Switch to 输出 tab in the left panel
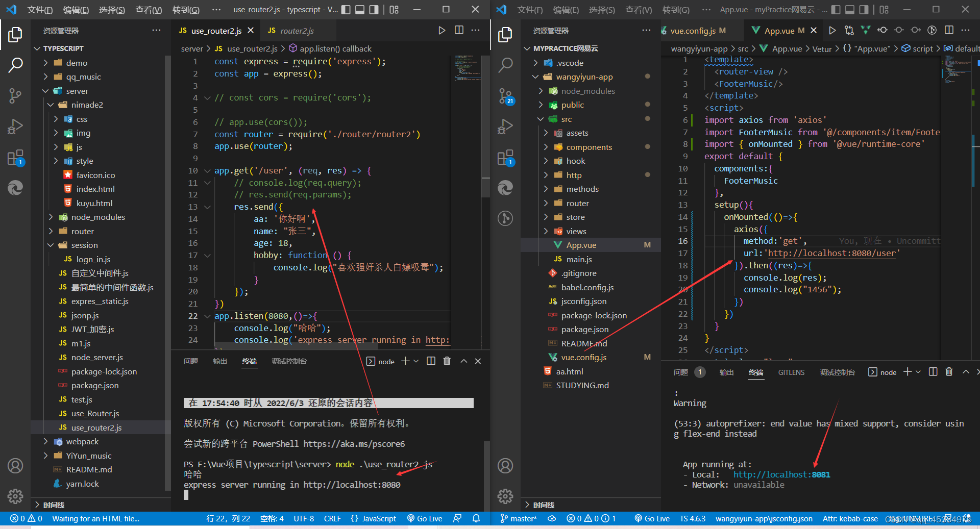The image size is (980, 529). pyautogui.click(x=220, y=361)
